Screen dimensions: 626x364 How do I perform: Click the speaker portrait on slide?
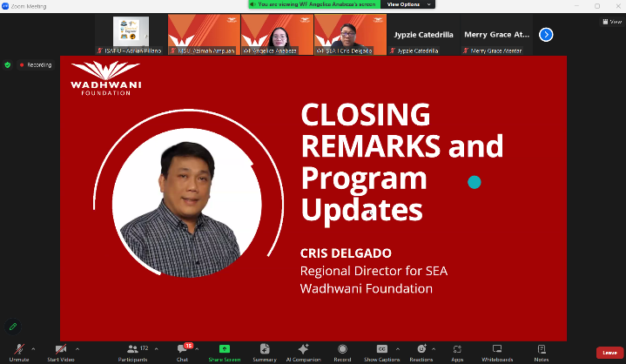click(x=187, y=203)
